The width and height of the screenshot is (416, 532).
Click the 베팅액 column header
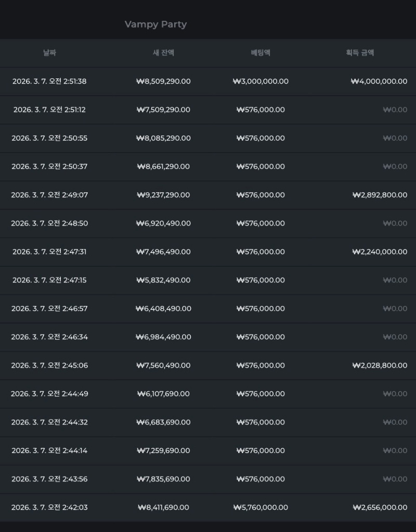(x=261, y=52)
